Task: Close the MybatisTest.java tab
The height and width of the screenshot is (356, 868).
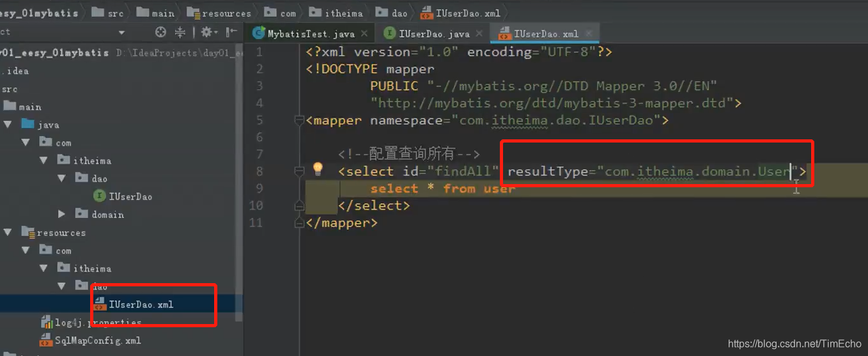Action: 364,34
